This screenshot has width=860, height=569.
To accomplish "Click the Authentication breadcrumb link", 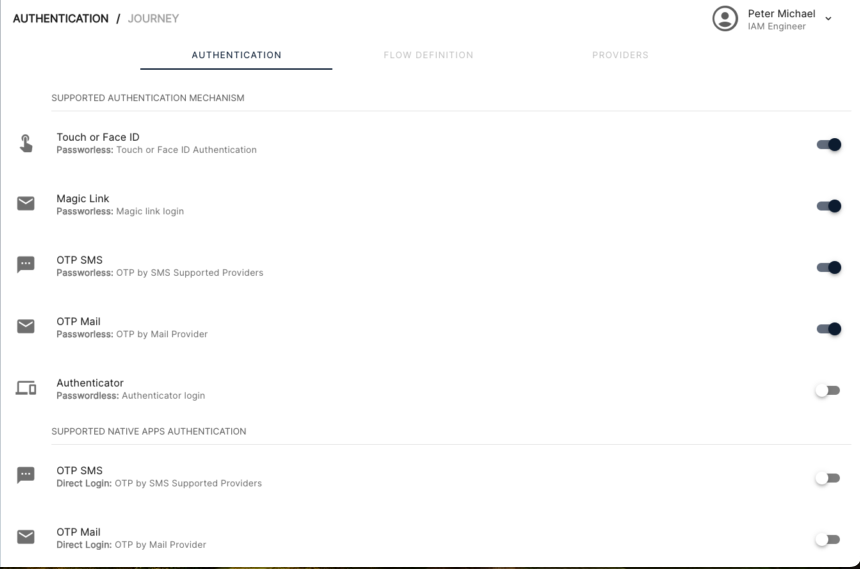I will [60, 19].
